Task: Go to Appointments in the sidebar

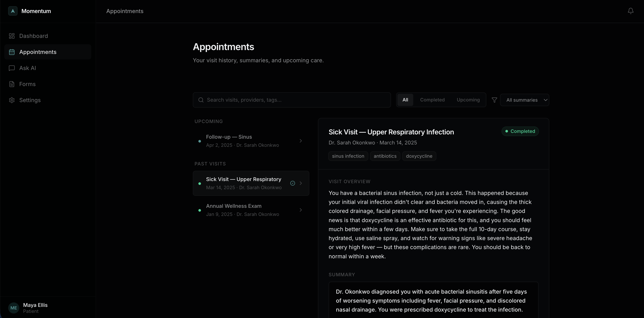Action: click(x=38, y=52)
